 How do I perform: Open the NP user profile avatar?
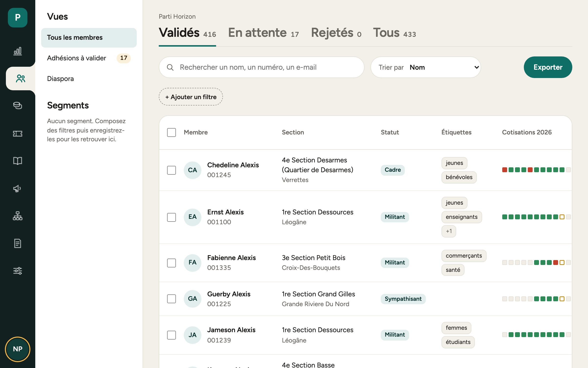point(18,349)
